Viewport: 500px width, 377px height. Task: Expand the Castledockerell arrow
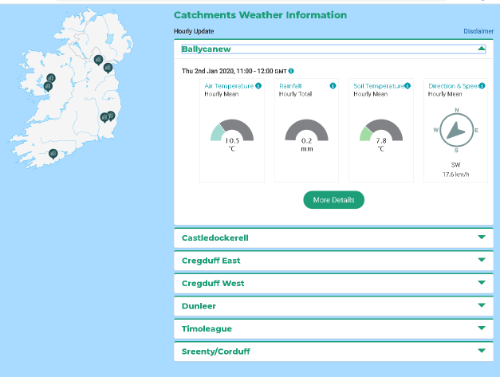pyautogui.click(x=481, y=237)
